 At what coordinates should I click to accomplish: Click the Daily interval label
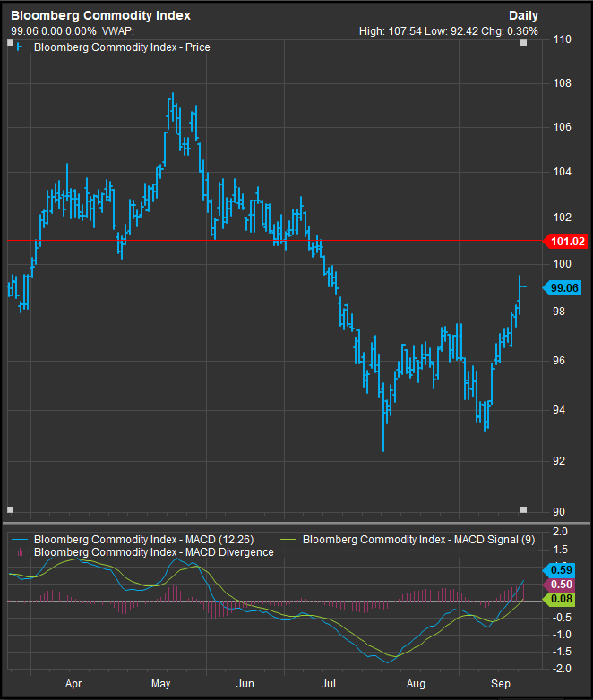click(523, 15)
